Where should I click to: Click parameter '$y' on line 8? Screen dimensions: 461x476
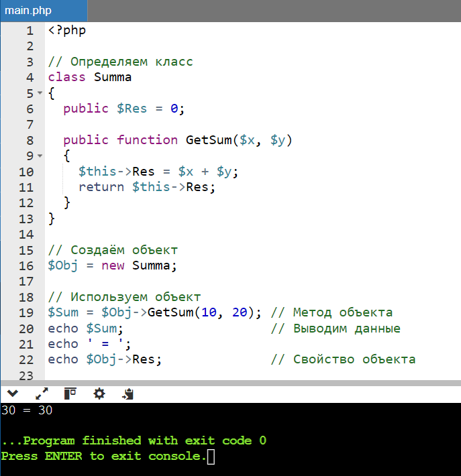278,140
